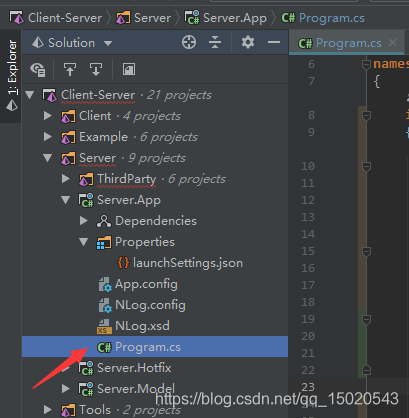Select the Server.Model project
Image resolution: width=409 pixels, height=418 pixels.
pyautogui.click(x=155, y=389)
